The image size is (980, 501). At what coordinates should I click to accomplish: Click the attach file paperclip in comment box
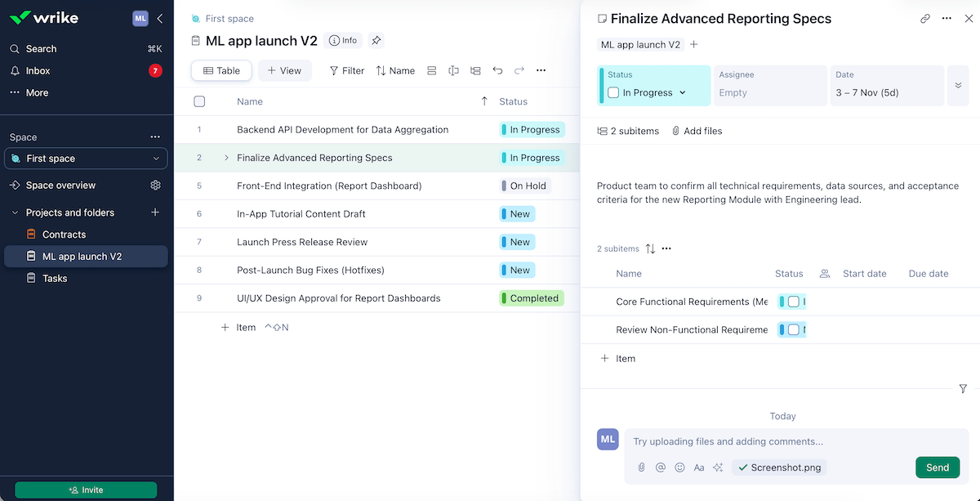(642, 467)
